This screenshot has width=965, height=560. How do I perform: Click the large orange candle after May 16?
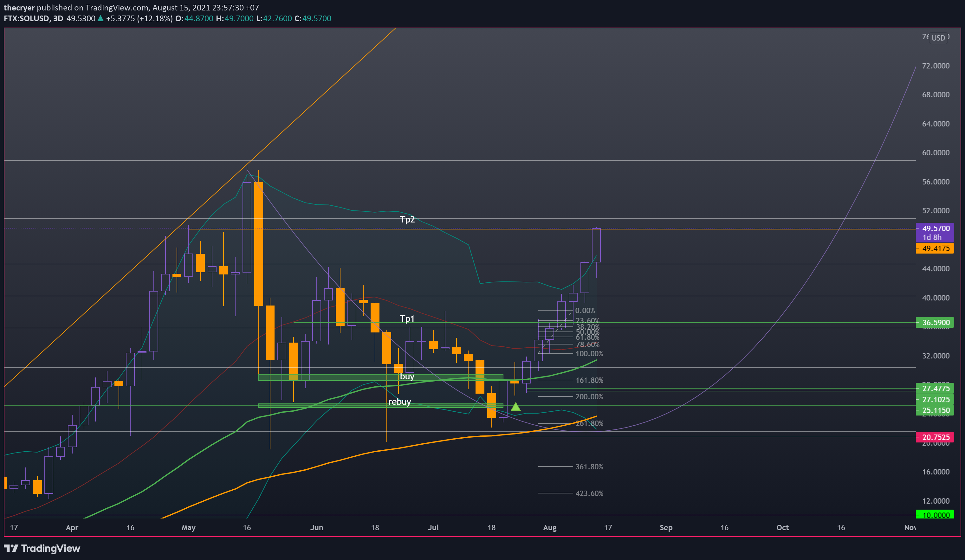[258, 244]
